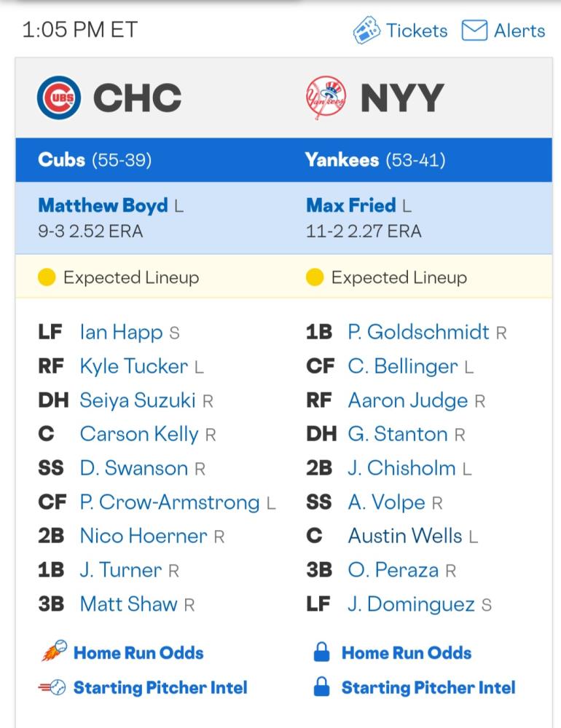View Max Fried pitcher profile
The height and width of the screenshot is (728, 561).
[x=351, y=205]
